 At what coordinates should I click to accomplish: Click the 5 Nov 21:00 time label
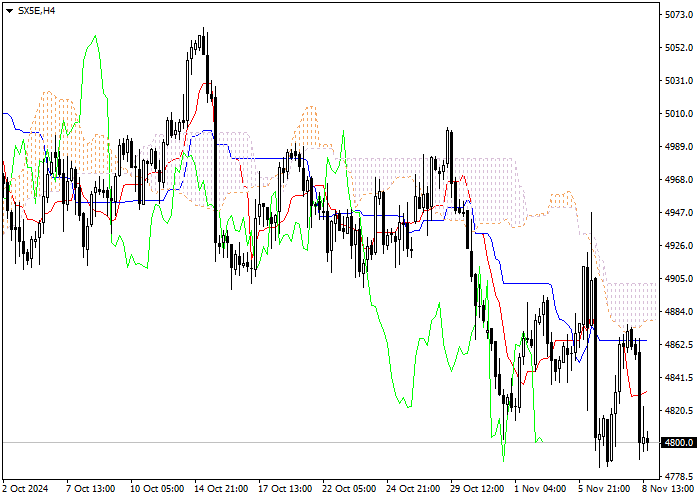point(604,489)
